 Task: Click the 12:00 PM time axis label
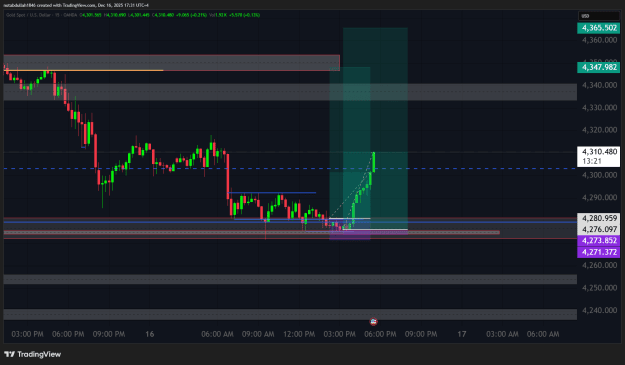pyautogui.click(x=299, y=334)
